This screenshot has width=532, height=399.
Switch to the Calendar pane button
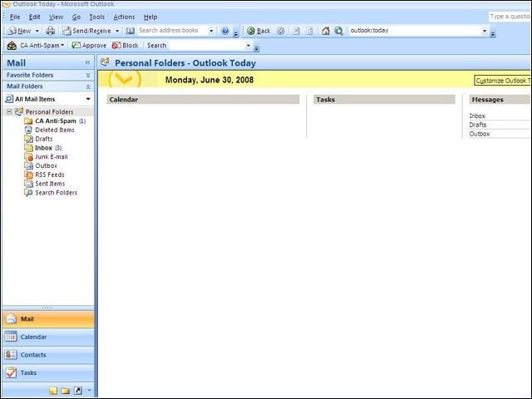click(x=48, y=337)
